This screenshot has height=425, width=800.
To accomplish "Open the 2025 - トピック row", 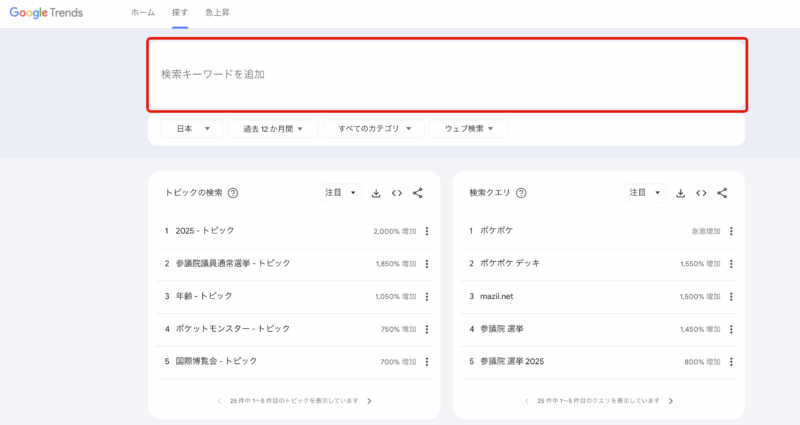I will [x=294, y=231].
